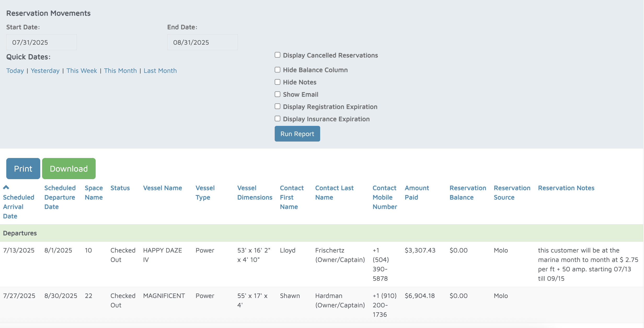Check the Hide Balance Column option
The image size is (644, 328).
[278, 70]
